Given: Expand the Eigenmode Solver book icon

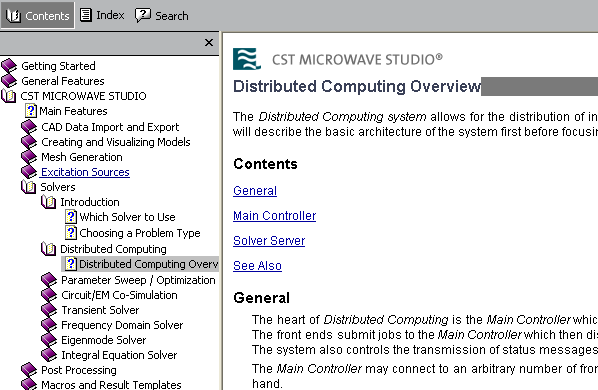Looking at the screenshot, I should pyautogui.click(x=49, y=340).
